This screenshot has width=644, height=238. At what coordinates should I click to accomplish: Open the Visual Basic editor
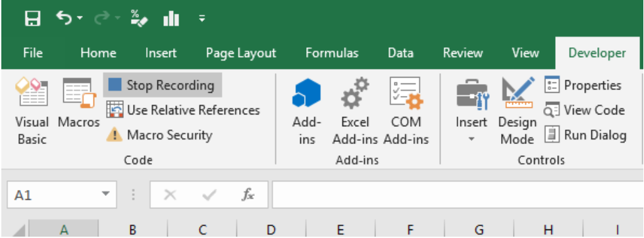[32, 112]
